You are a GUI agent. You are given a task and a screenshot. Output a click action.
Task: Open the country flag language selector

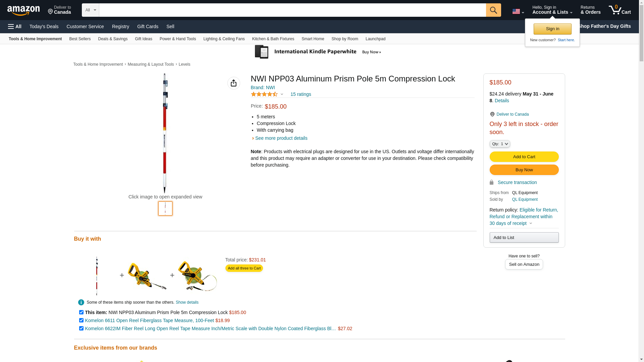point(518,12)
